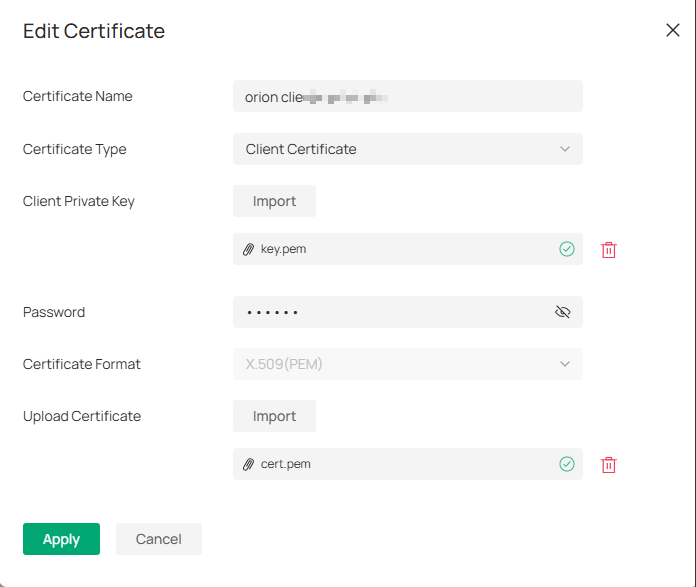Import a certificate under Upload Certificate

click(274, 416)
